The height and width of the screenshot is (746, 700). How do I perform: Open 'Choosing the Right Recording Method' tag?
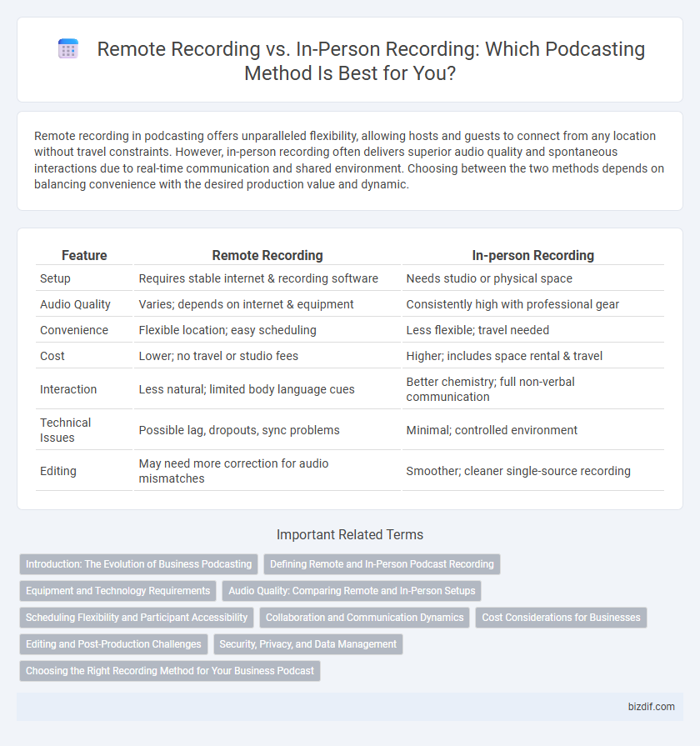click(170, 670)
